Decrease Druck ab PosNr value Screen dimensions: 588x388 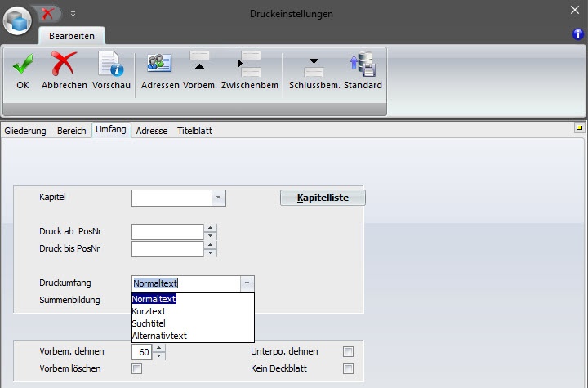click(x=211, y=235)
